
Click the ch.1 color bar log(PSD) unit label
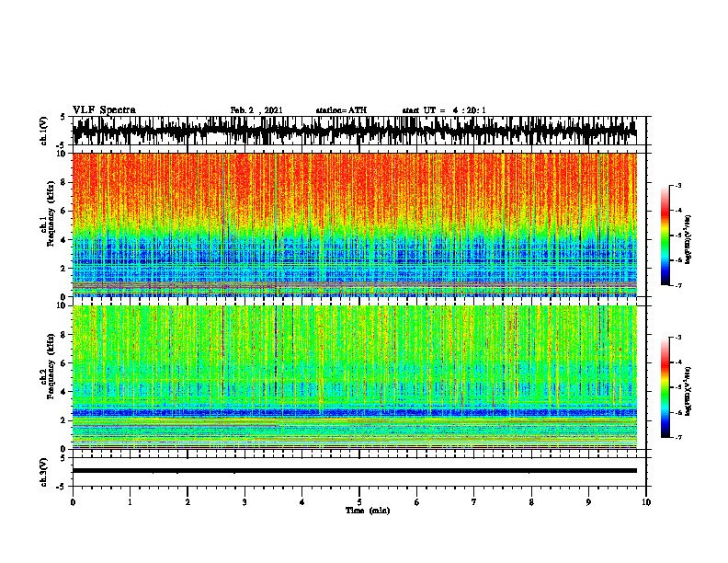[688, 240]
